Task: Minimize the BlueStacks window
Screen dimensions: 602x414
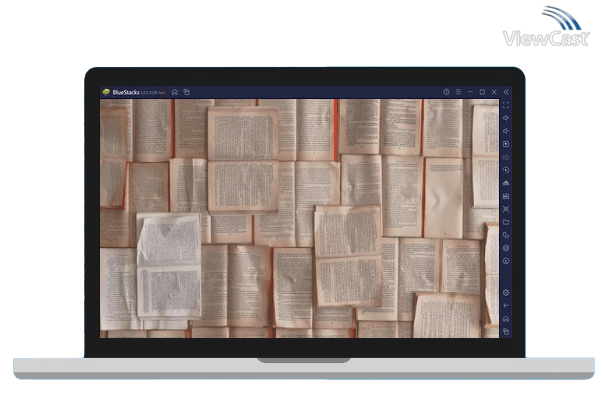Action: pyautogui.click(x=470, y=92)
